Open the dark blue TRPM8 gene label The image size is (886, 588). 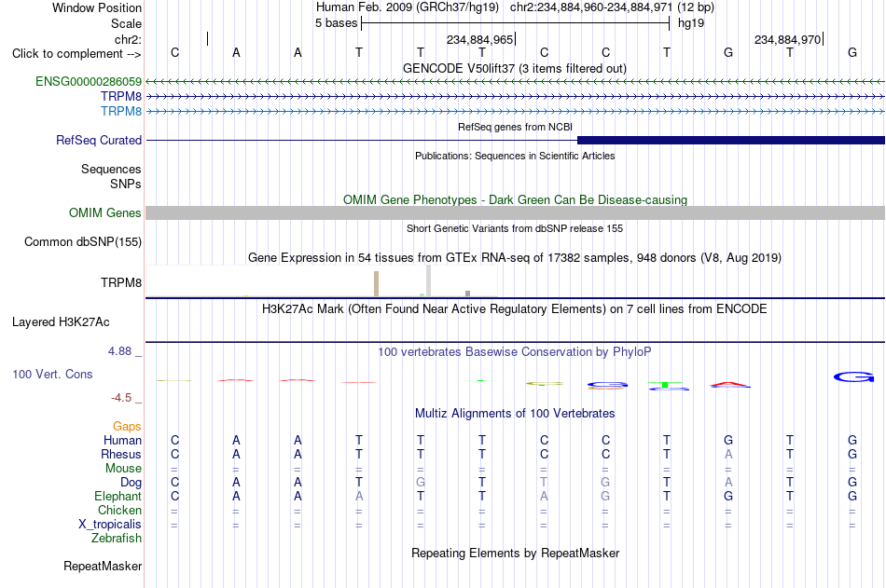(x=121, y=97)
